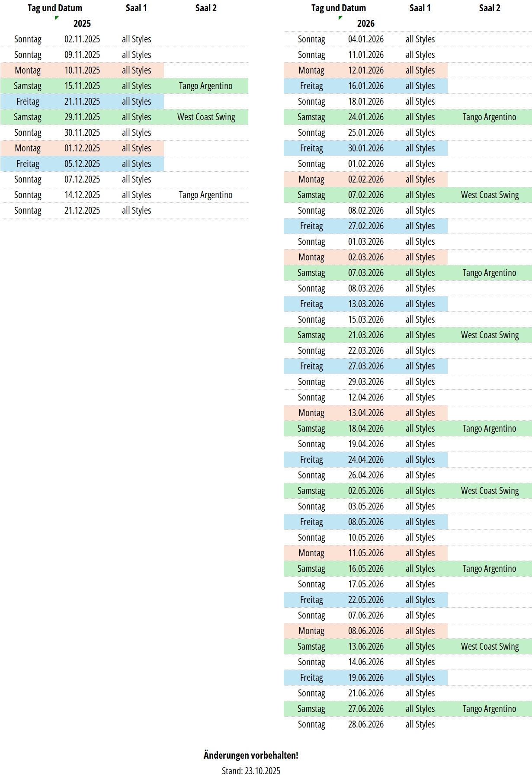Select West Coast Swing on 29.11.2025

click(206, 117)
